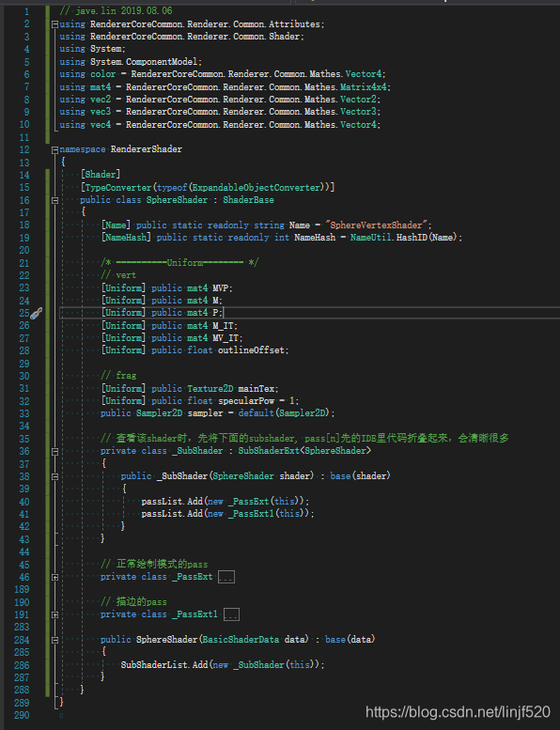Click 'ExpandableObjectConverter' on line 15
Image resolution: width=560 pixels, height=730 pixels.
tap(257, 187)
